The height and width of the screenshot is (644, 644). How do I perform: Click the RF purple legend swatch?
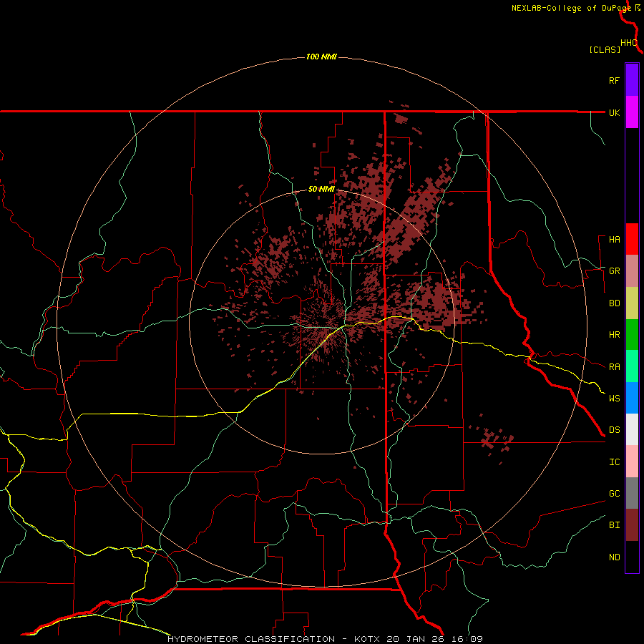[x=632, y=80]
